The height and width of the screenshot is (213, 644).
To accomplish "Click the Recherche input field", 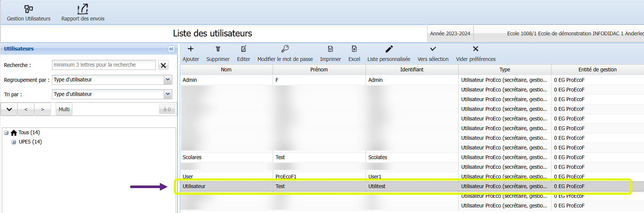I will point(104,65).
